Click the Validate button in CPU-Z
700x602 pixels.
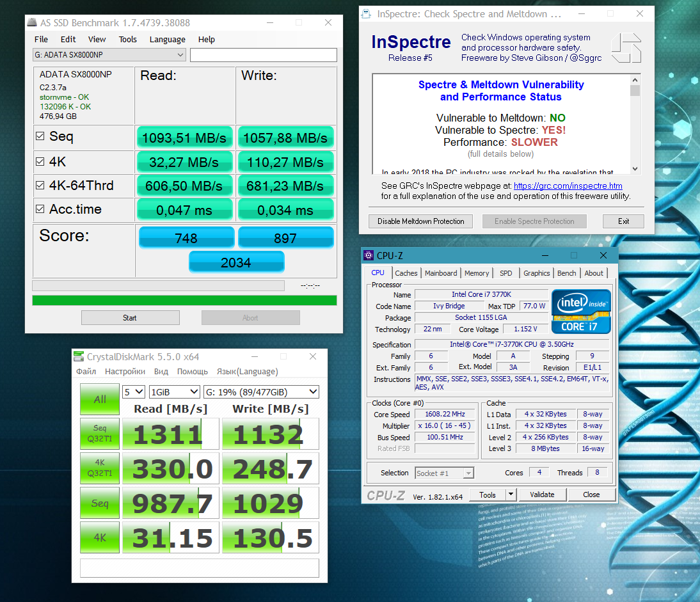coord(542,495)
